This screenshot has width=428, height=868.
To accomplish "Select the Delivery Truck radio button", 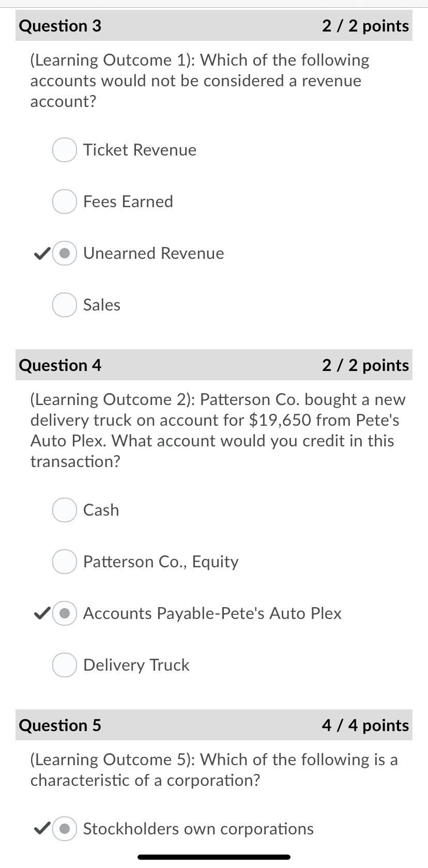I will tap(65, 665).
